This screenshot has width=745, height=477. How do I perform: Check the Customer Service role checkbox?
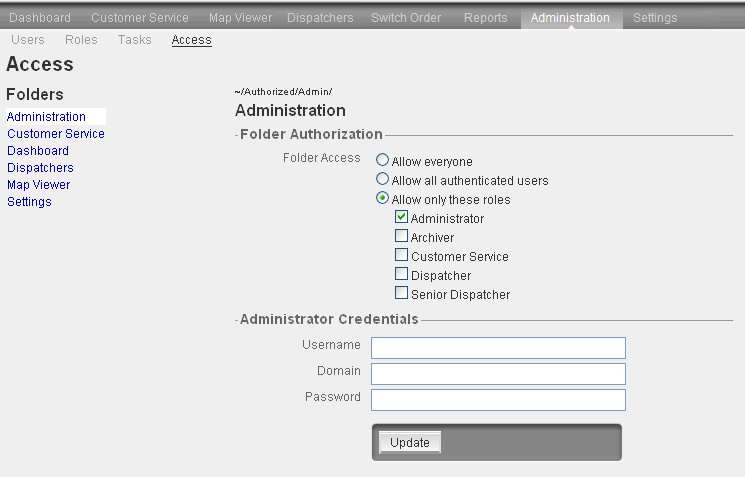[401, 256]
